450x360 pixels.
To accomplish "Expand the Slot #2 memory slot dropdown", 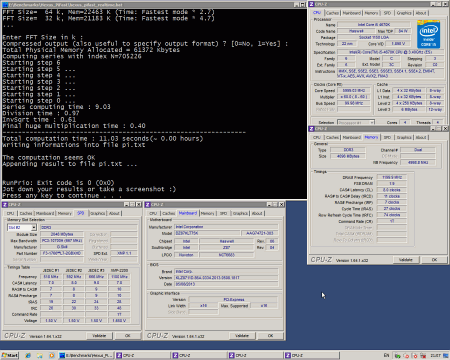I will 34,227.
